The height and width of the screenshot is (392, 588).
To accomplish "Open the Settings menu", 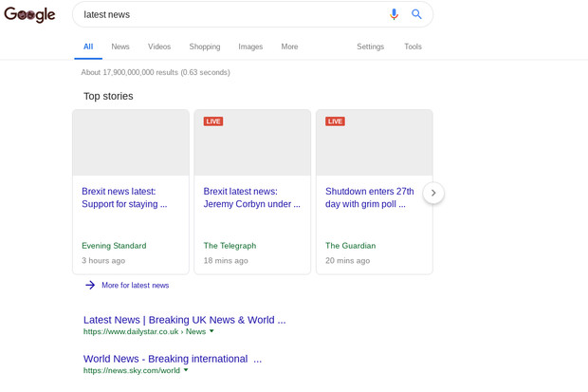I will 370,47.
